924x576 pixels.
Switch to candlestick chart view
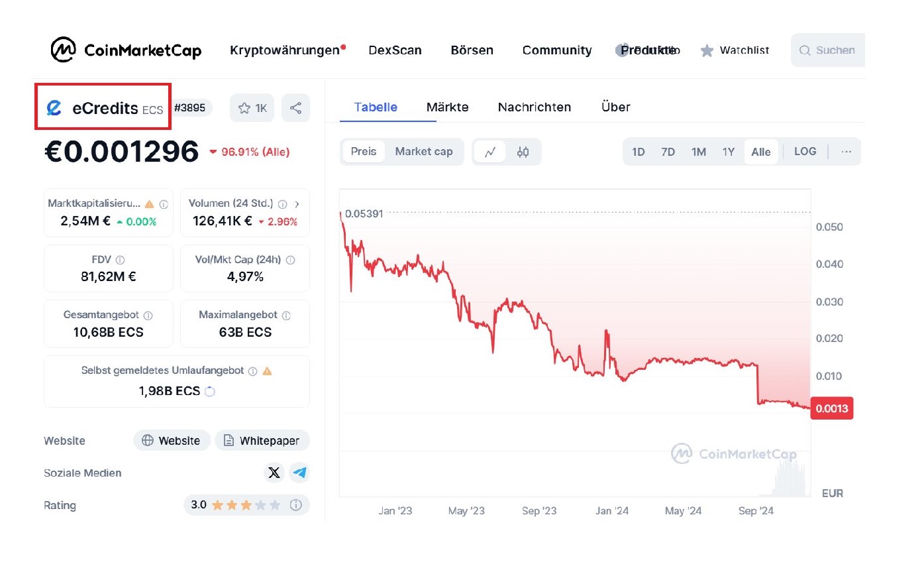coord(523,152)
